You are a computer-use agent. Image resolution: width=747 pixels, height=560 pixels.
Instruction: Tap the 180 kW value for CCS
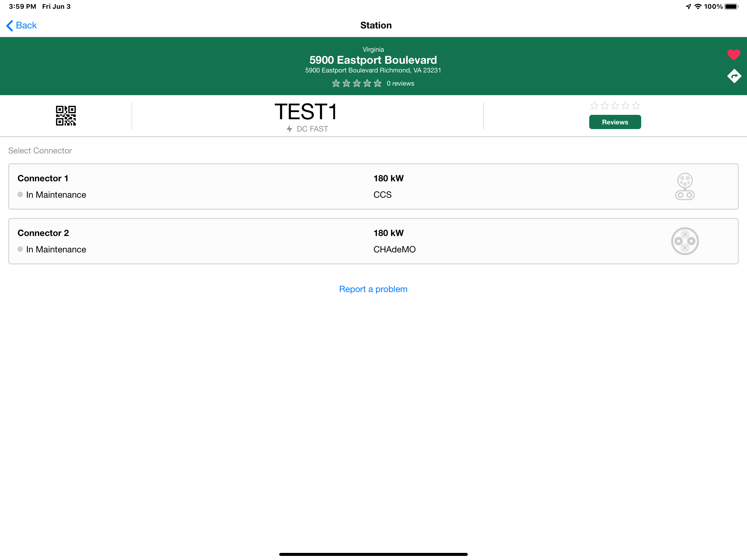(x=388, y=178)
